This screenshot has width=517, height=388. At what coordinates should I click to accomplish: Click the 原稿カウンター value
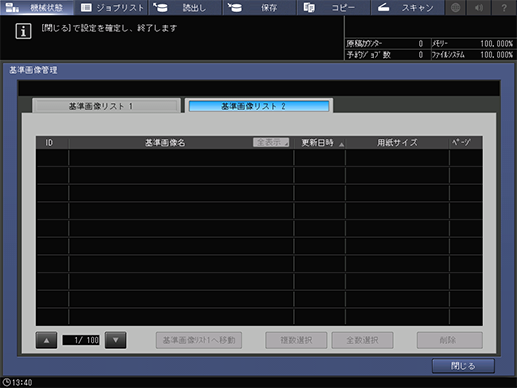click(421, 44)
